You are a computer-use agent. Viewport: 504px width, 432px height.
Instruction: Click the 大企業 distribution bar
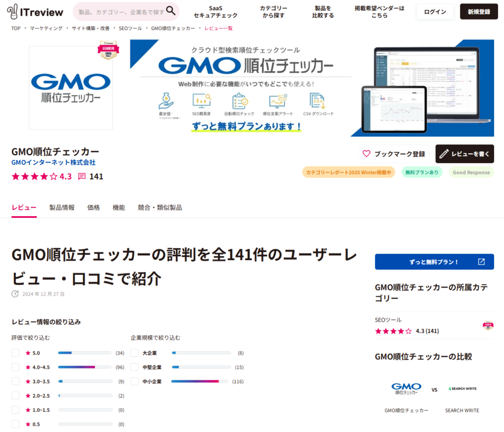[x=201, y=353]
